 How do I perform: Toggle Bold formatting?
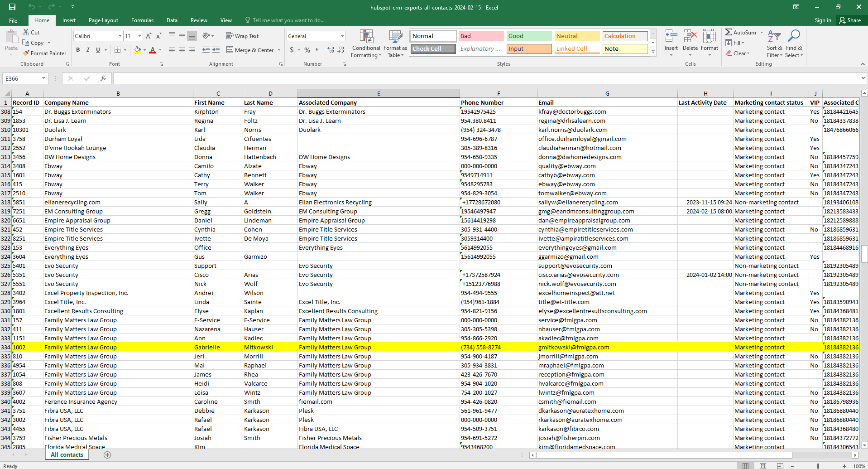coord(78,50)
